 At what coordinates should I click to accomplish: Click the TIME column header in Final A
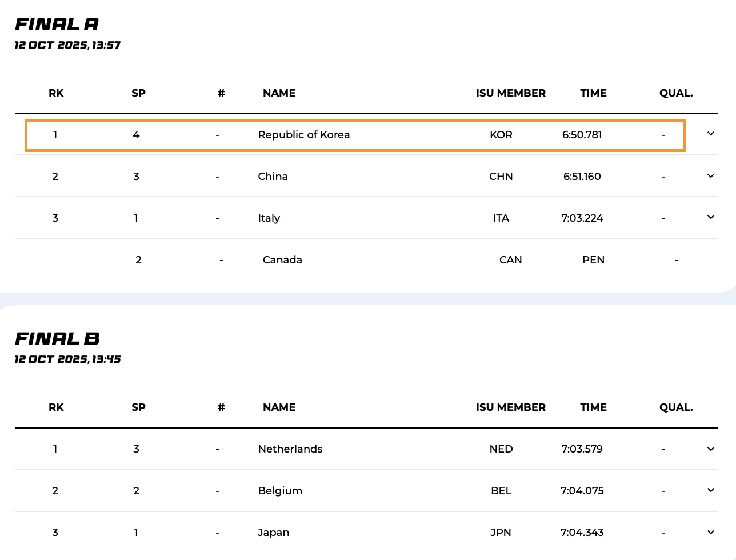pyautogui.click(x=593, y=93)
